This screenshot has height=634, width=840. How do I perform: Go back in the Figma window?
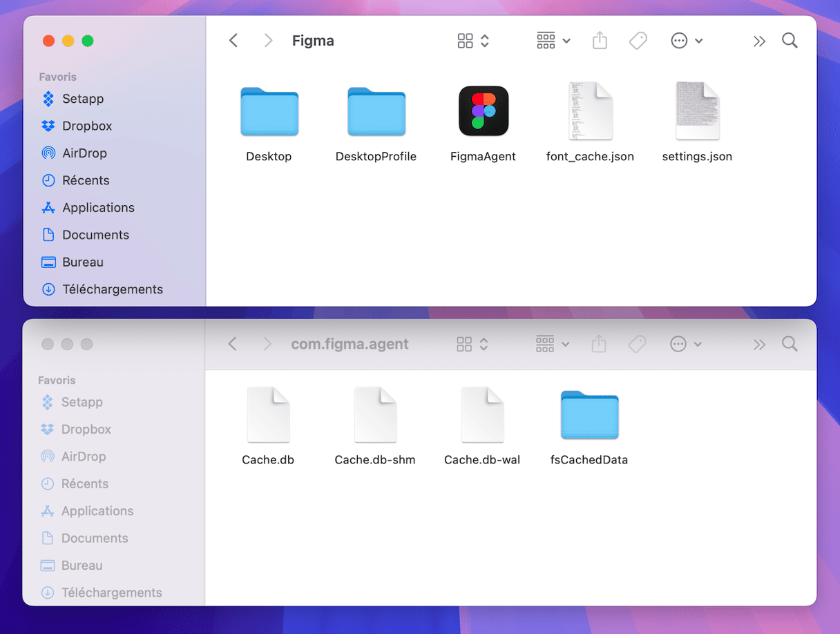pos(233,41)
